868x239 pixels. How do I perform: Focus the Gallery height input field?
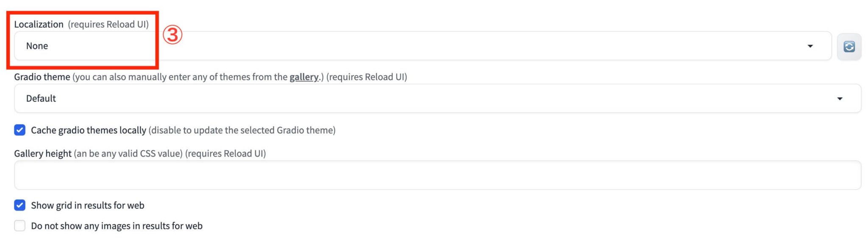tap(437, 175)
